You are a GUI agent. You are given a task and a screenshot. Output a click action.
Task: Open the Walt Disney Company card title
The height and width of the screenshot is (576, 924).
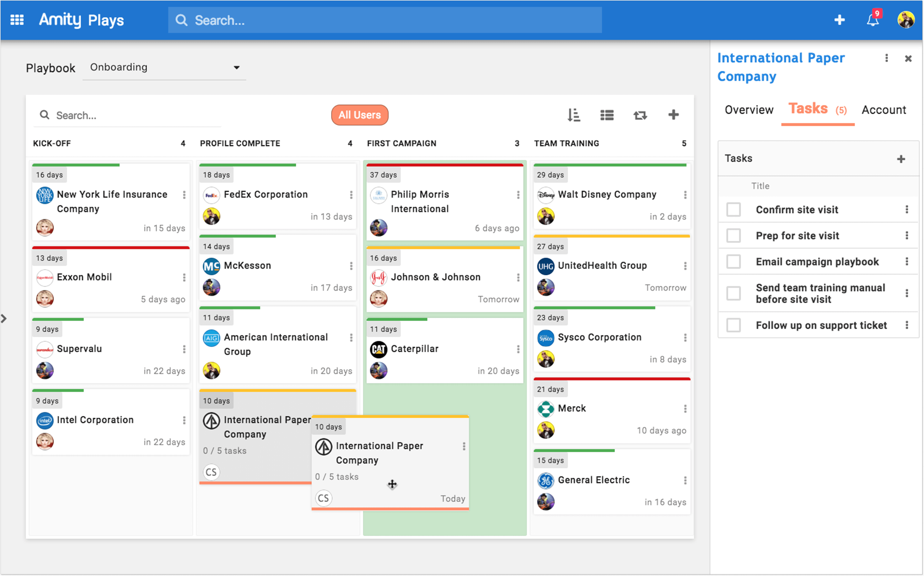click(x=607, y=194)
